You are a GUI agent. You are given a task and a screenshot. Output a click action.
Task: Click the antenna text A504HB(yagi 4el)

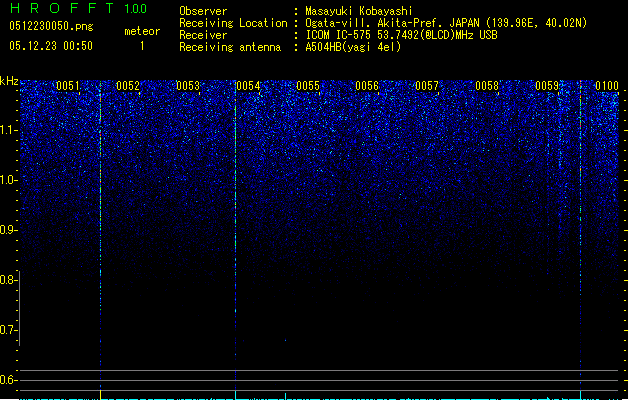click(353, 47)
